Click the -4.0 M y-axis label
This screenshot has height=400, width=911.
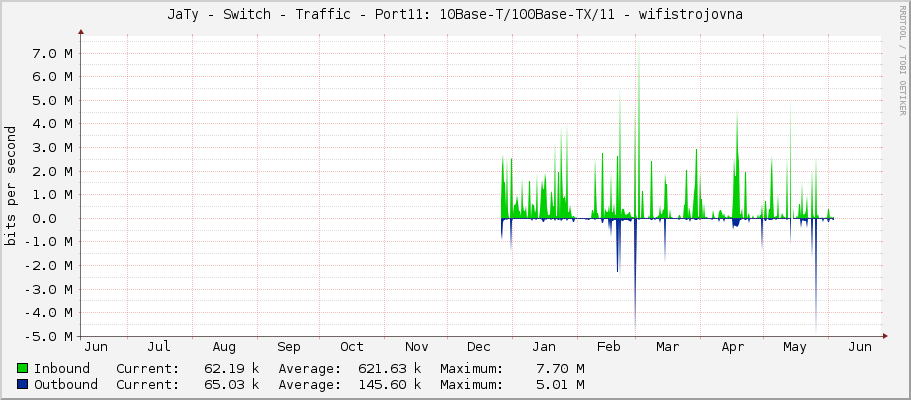(x=49, y=313)
